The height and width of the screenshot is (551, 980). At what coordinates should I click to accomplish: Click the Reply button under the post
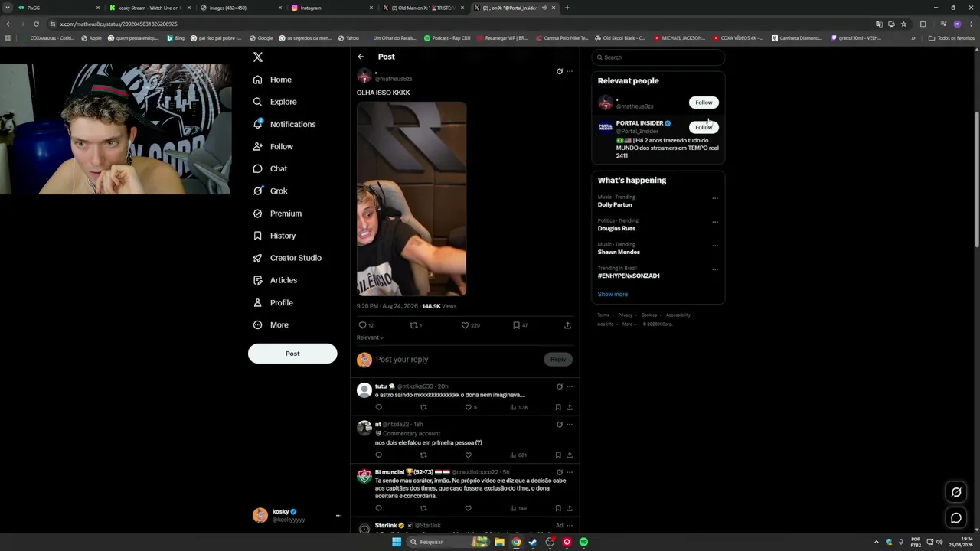pos(558,359)
